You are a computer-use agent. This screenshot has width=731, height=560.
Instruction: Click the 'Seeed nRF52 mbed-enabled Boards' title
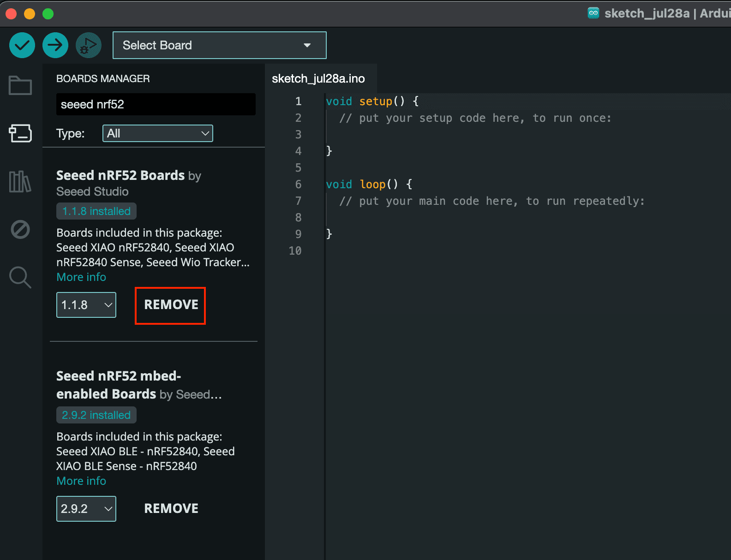(x=119, y=385)
